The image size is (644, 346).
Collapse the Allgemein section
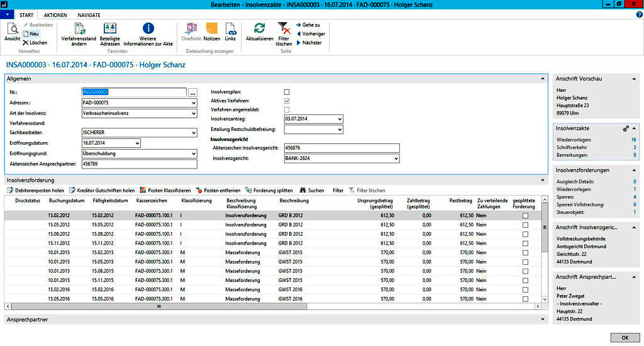tap(543, 79)
